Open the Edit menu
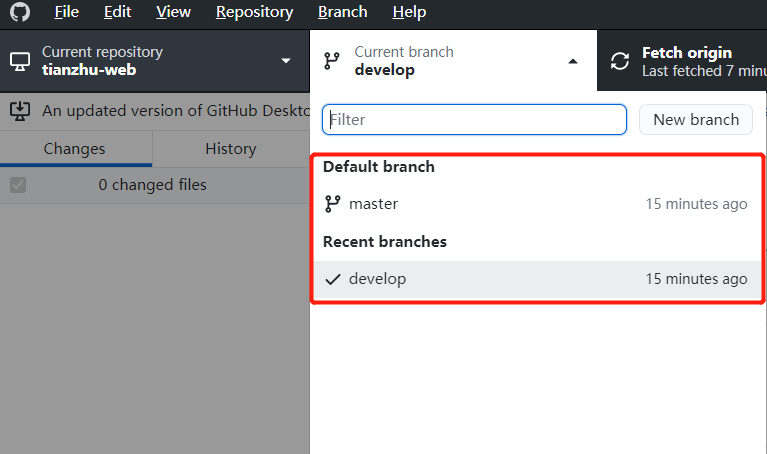 pyautogui.click(x=117, y=12)
